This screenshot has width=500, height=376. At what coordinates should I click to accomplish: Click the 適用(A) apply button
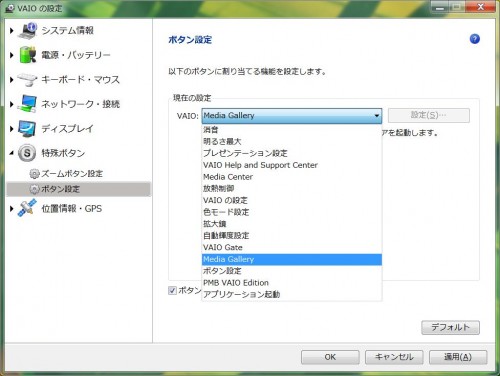click(x=458, y=357)
